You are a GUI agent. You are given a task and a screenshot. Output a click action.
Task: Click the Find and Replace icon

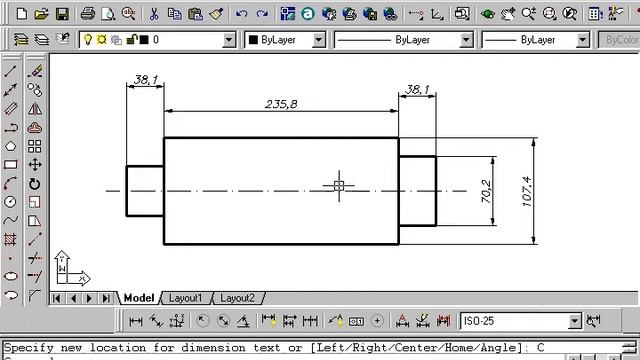click(x=129, y=14)
